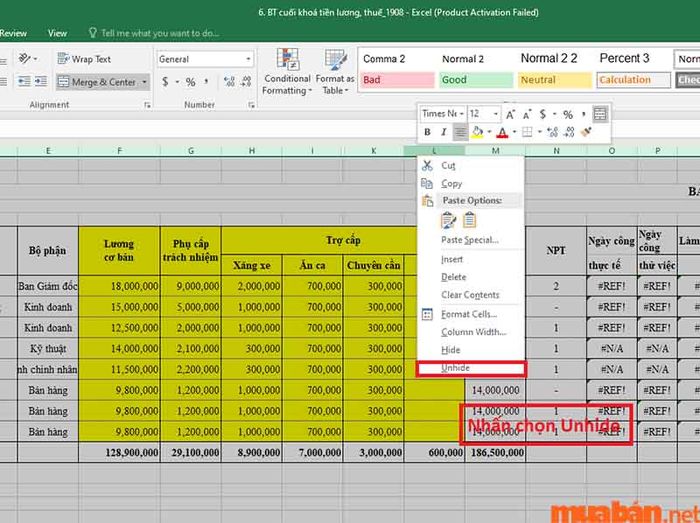Open the Review ribbon tab
The height and width of the screenshot is (523, 700).
pyautogui.click(x=13, y=33)
